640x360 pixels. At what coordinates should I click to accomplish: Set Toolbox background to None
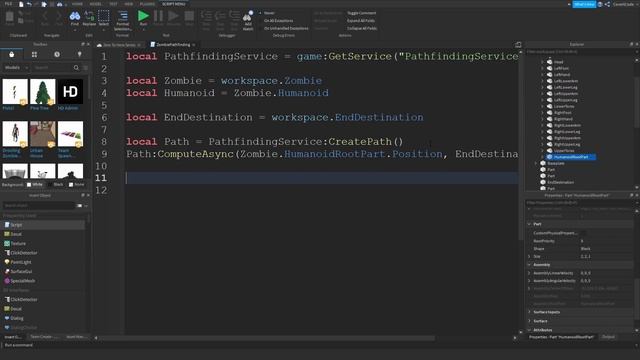click(77, 184)
